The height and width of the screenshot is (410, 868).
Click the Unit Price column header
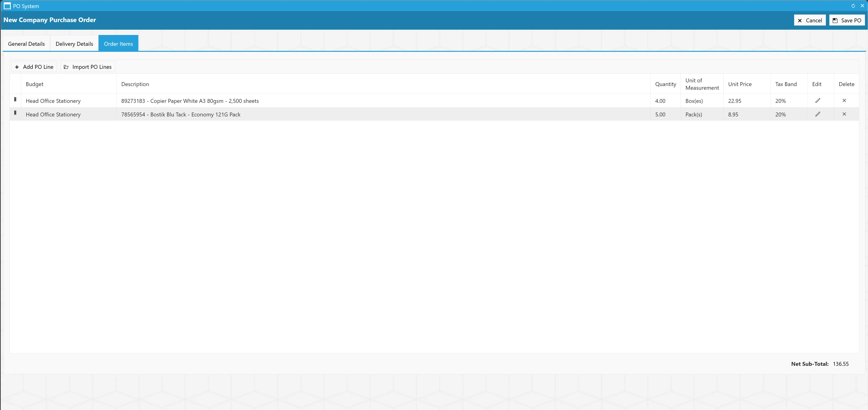click(x=747, y=84)
